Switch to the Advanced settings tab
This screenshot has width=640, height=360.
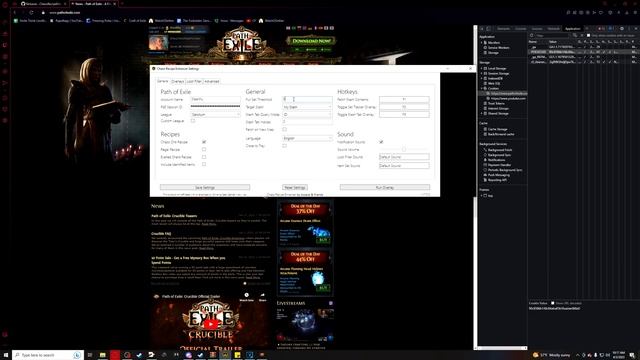[x=211, y=82]
